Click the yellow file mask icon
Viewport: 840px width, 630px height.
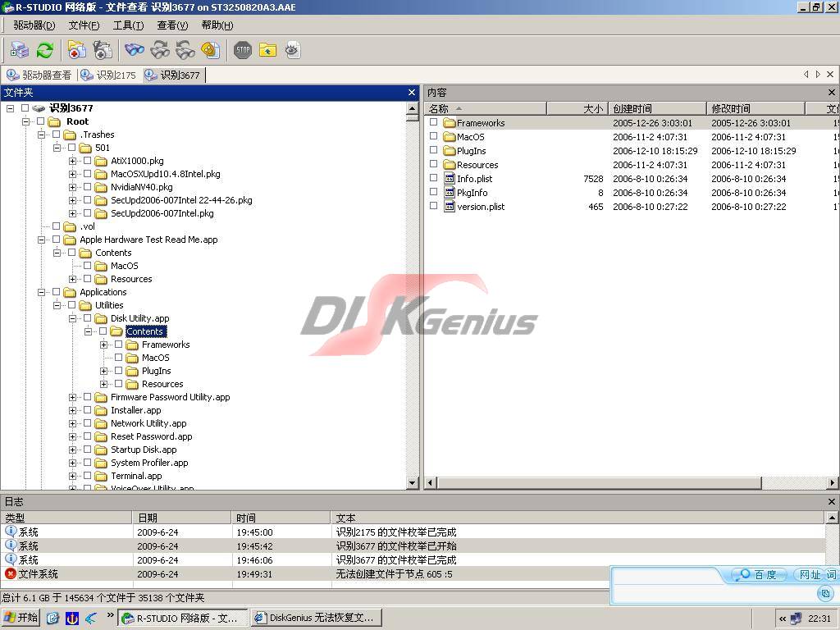tap(211, 50)
